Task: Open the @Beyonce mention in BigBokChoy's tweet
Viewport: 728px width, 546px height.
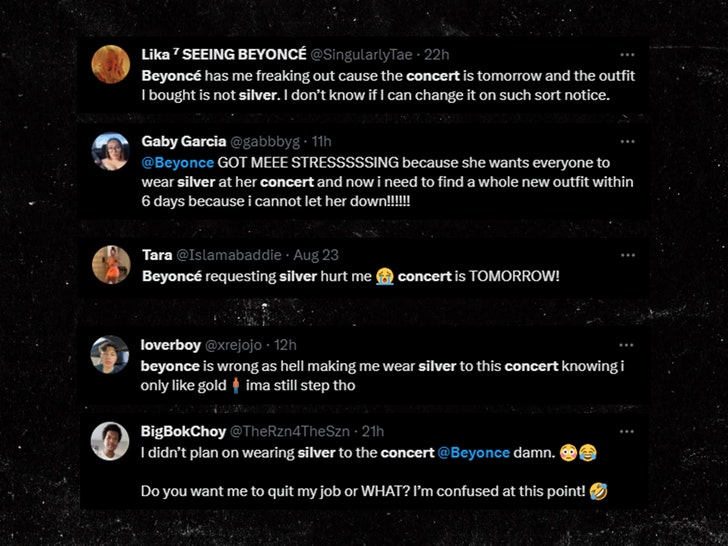Action: (x=474, y=453)
